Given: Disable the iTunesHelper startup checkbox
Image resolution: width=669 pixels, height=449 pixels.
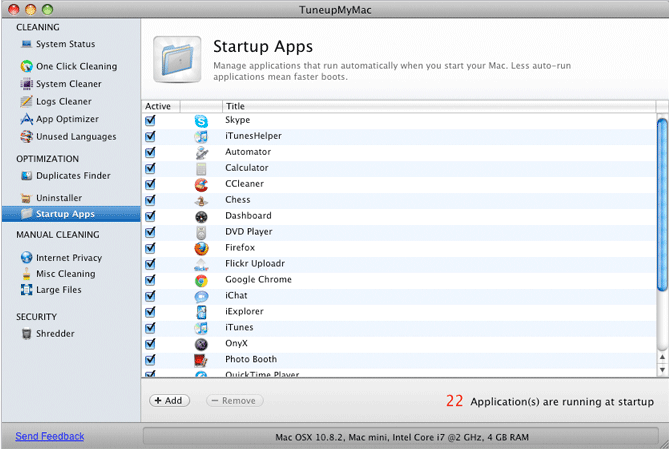Looking at the screenshot, I should point(150,136).
